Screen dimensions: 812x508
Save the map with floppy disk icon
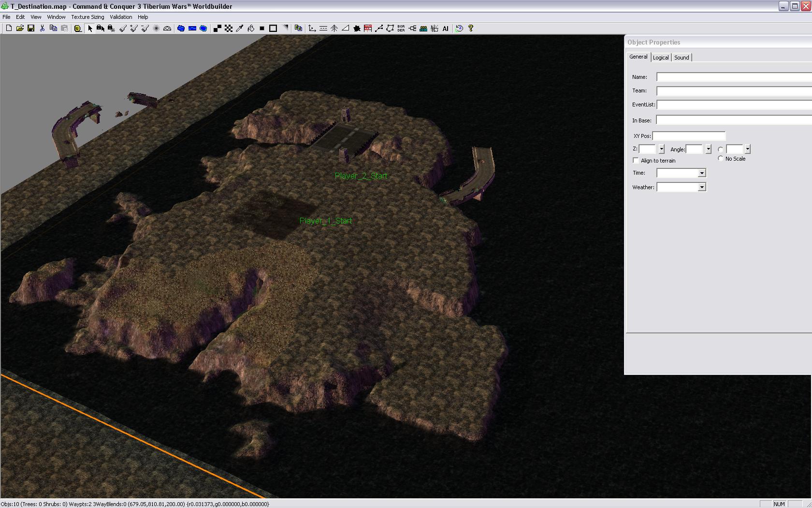[31, 29]
